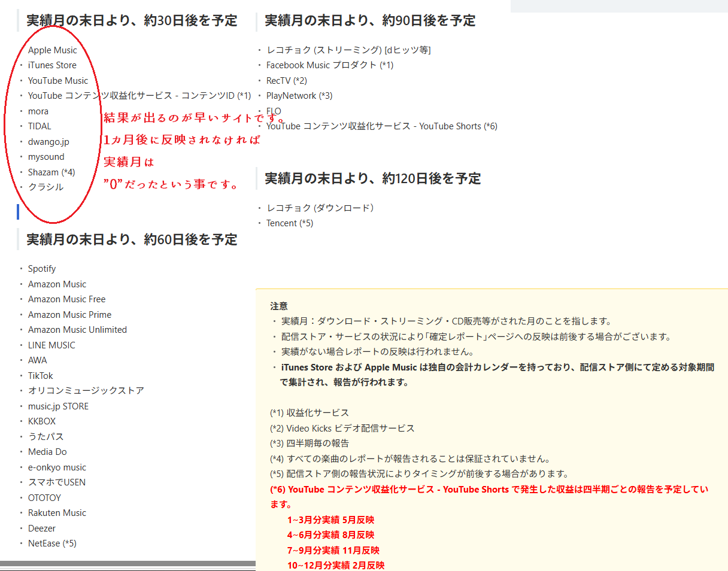Click the Spotify list item

pos(42,269)
